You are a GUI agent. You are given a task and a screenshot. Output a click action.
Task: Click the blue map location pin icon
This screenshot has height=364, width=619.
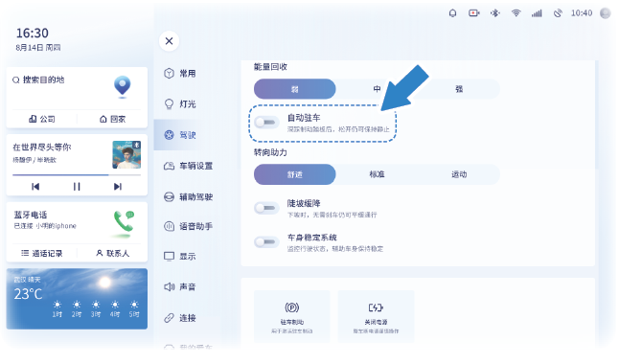click(x=123, y=86)
